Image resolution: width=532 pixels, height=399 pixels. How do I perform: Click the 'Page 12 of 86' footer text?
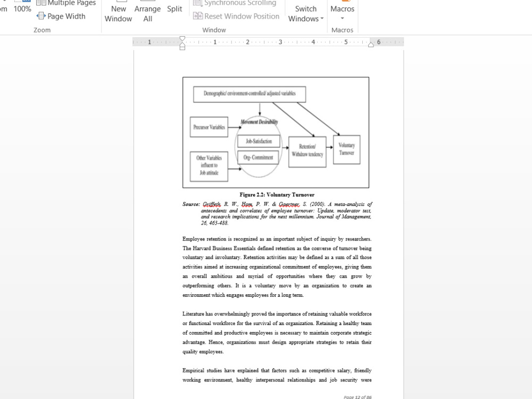click(358, 397)
